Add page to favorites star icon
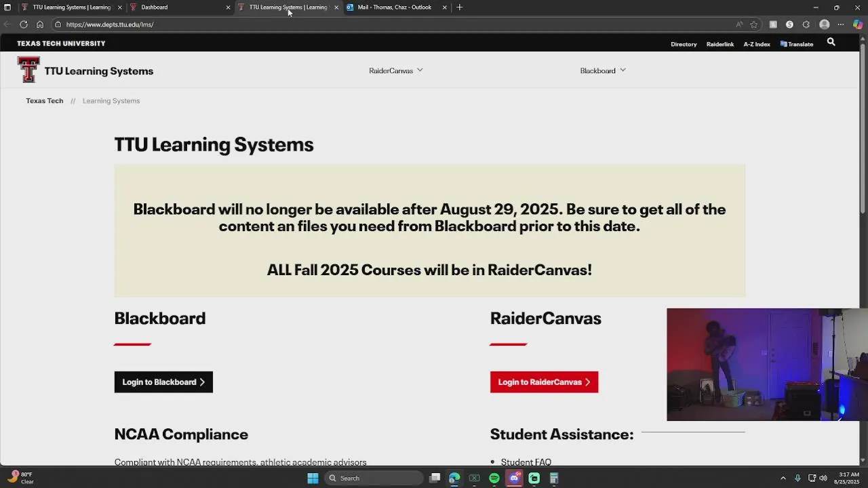The image size is (868, 488). click(753, 24)
